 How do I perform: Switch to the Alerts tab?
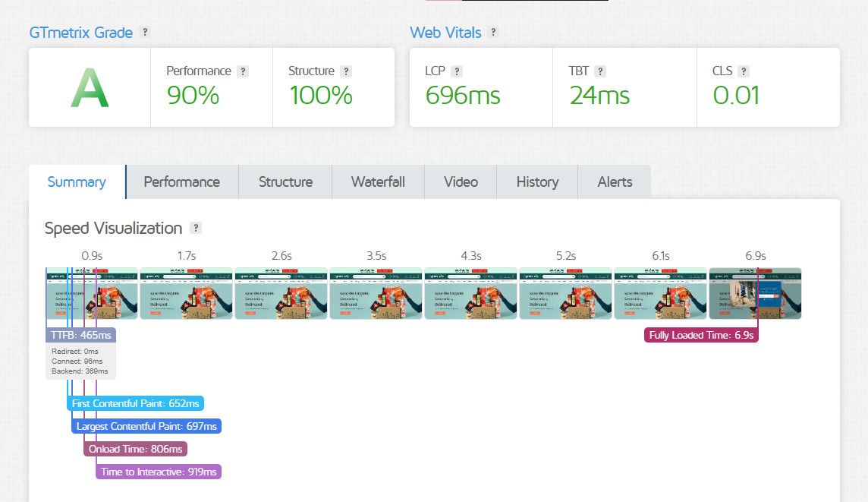pyautogui.click(x=615, y=182)
